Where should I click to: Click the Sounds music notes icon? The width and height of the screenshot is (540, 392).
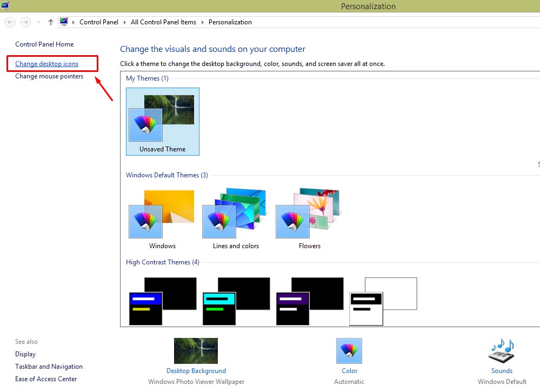pyautogui.click(x=502, y=351)
